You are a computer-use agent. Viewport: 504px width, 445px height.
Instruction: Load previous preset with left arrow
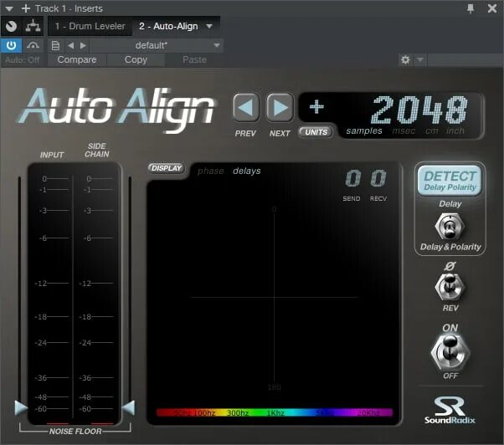point(70,46)
